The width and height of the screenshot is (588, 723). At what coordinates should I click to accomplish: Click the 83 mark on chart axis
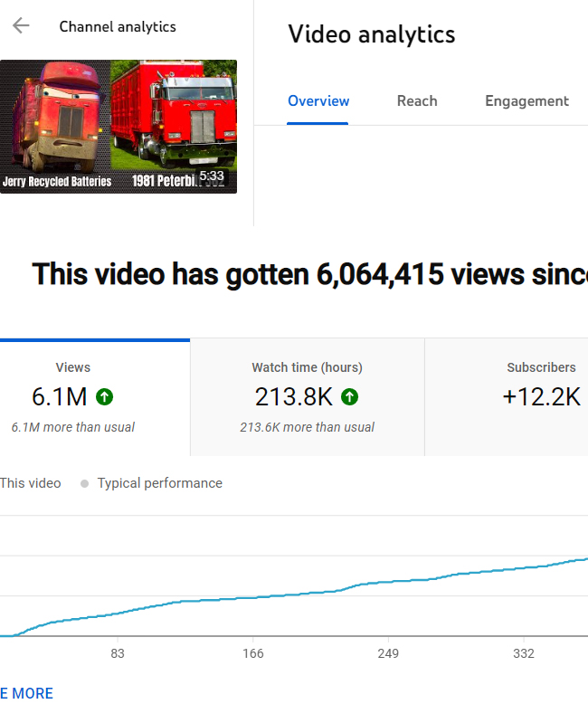click(x=117, y=653)
